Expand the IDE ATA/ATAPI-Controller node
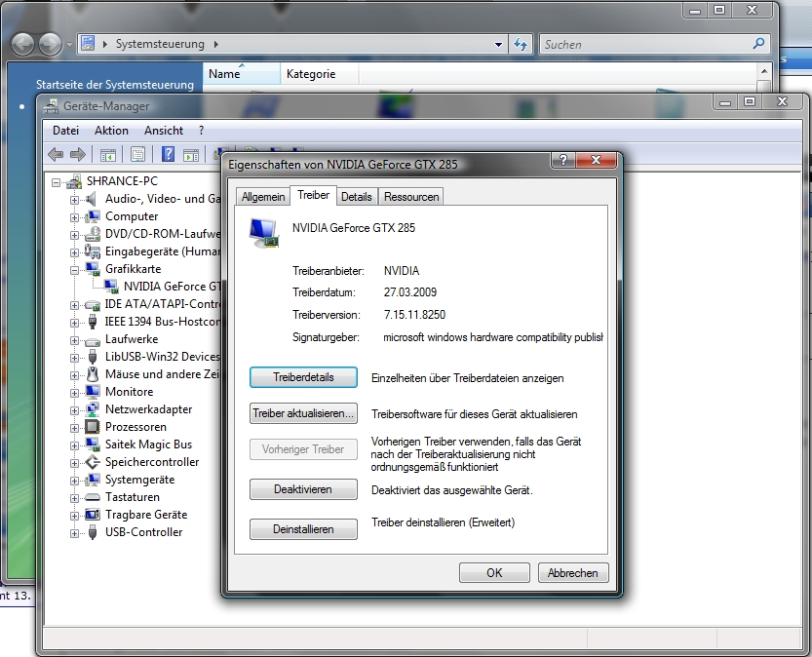 [x=74, y=305]
